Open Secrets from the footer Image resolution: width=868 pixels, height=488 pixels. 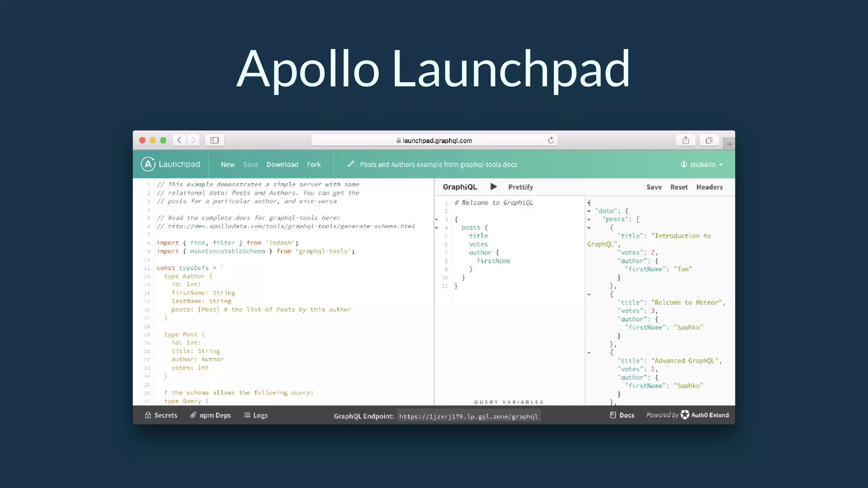[x=161, y=415]
